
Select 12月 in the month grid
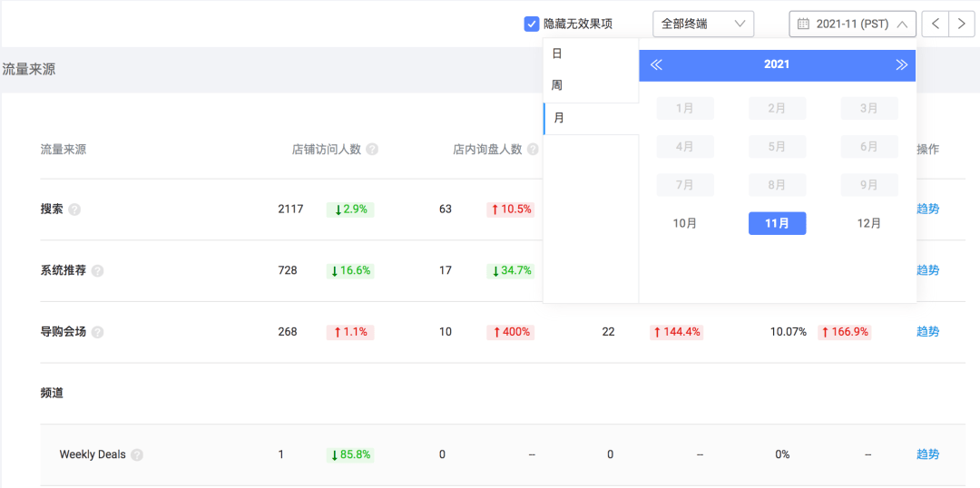pos(868,223)
